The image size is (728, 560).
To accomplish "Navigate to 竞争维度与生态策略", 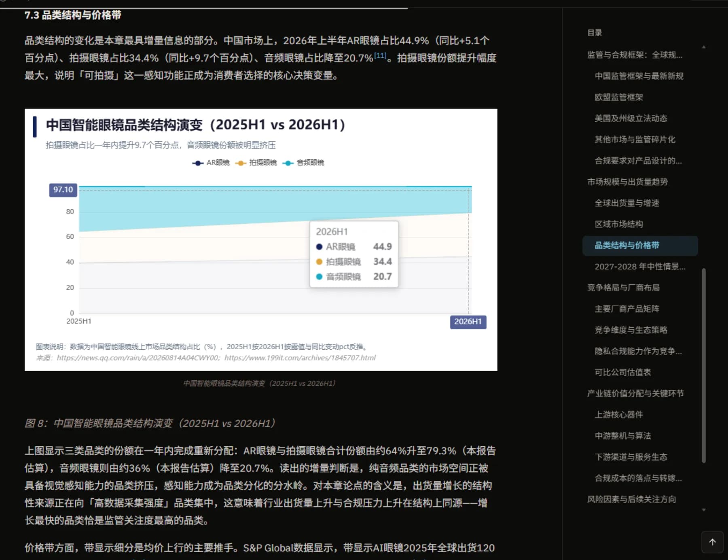I will coord(631,330).
